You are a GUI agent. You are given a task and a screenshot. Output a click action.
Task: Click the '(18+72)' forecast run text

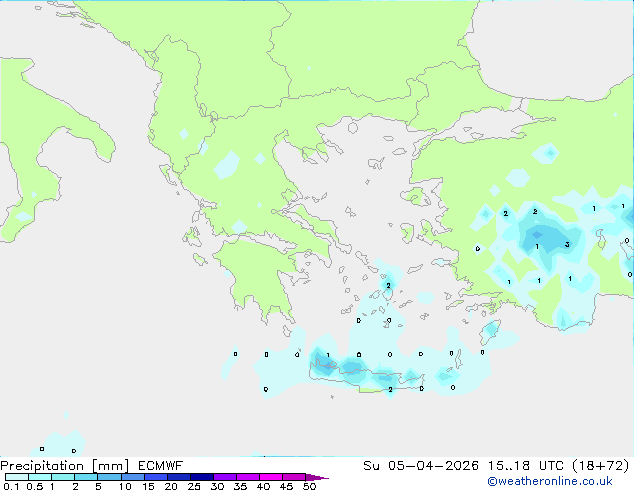pos(600,466)
